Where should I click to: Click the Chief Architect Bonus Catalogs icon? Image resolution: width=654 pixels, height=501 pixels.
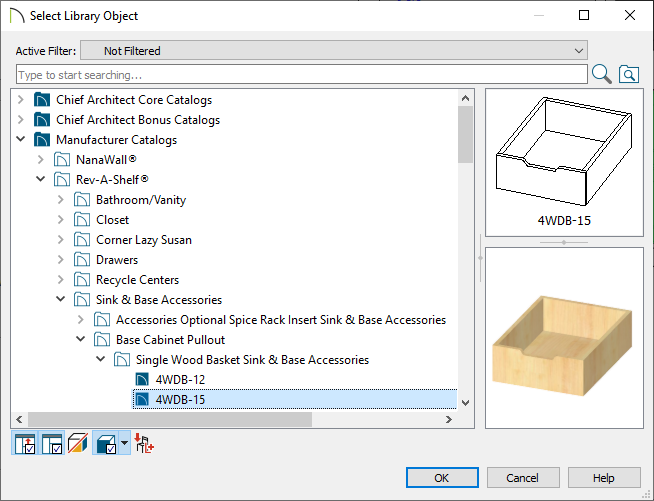[x=42, y=120]
